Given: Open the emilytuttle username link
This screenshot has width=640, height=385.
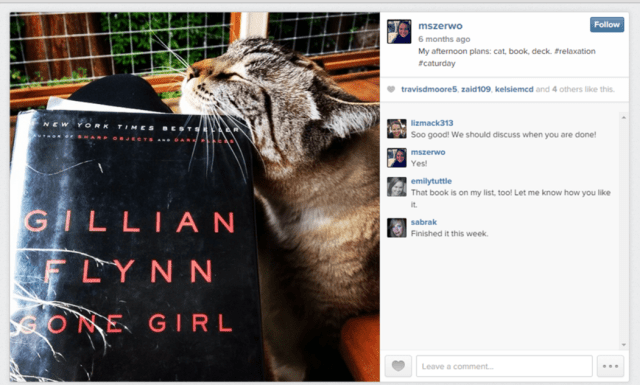Looking at the screenshot, I should (x=431, y=181).
